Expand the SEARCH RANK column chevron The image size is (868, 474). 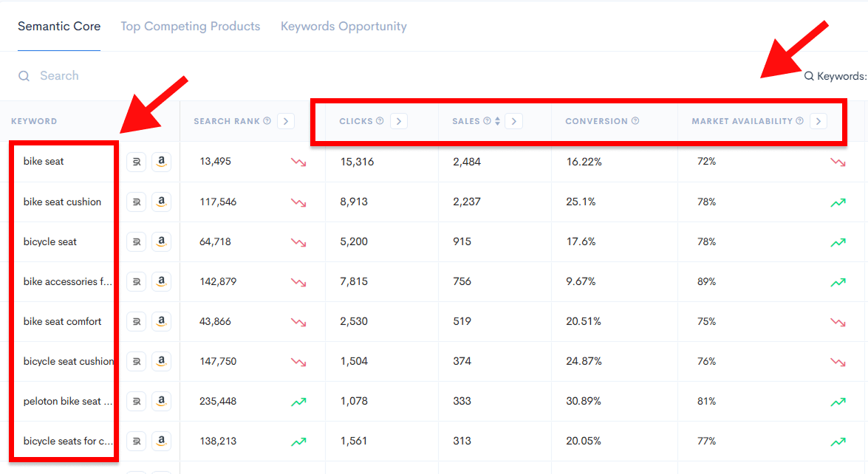point(286,120)
